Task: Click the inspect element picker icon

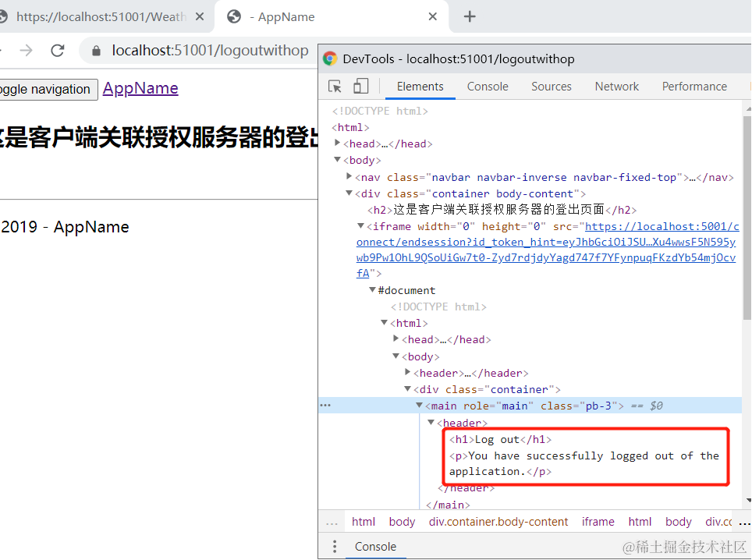Action: click(335, 87)
